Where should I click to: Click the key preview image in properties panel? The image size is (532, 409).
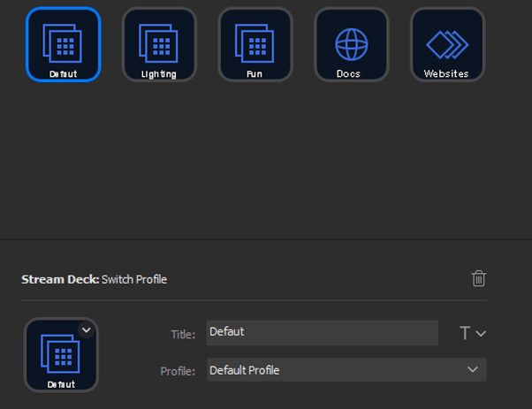click(60, 355)
